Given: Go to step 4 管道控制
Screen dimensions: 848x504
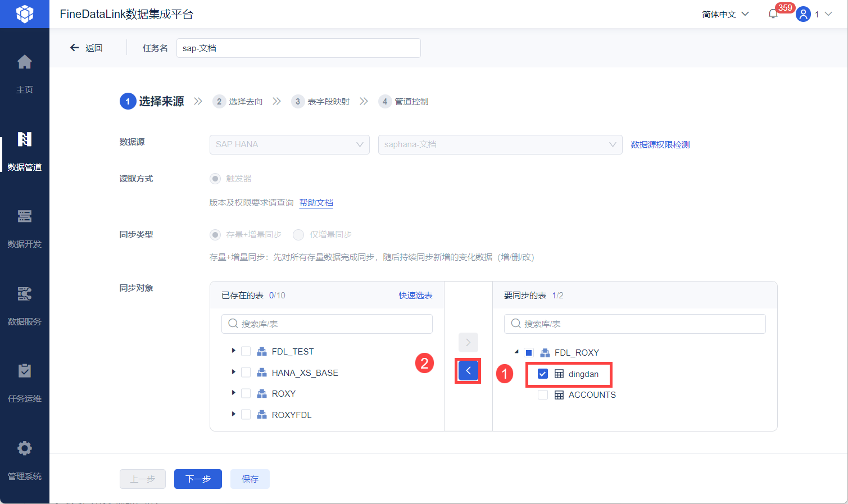Looking at the screenshot, I should coord(403,101).
